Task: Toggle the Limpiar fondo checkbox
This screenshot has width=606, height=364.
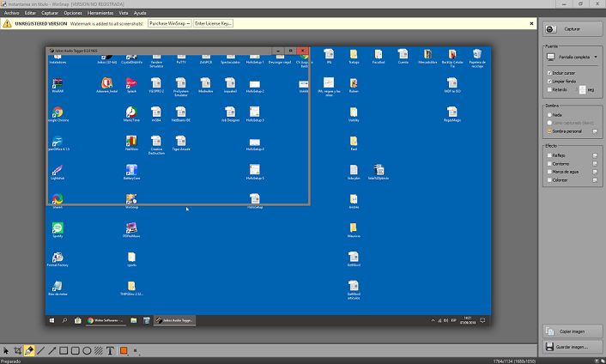Action: [549, 82]
